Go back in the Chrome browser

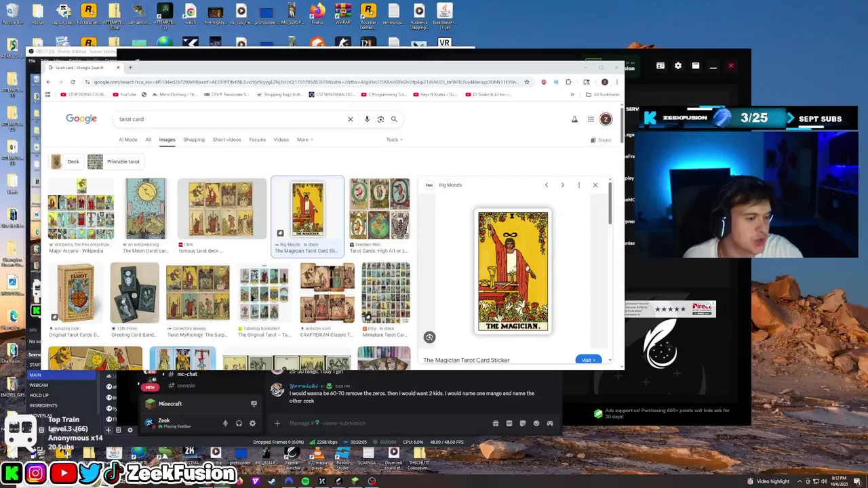(x=48, y=82)
